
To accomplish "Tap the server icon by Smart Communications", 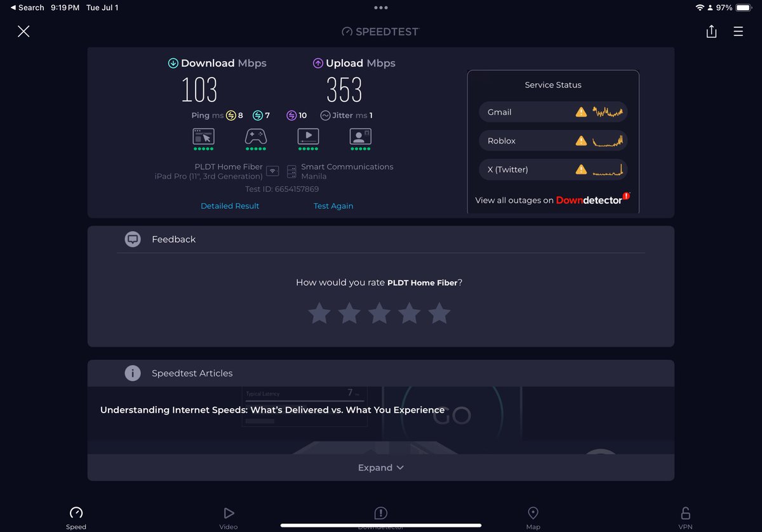I will pyautogui.click(x=291, y=171).
